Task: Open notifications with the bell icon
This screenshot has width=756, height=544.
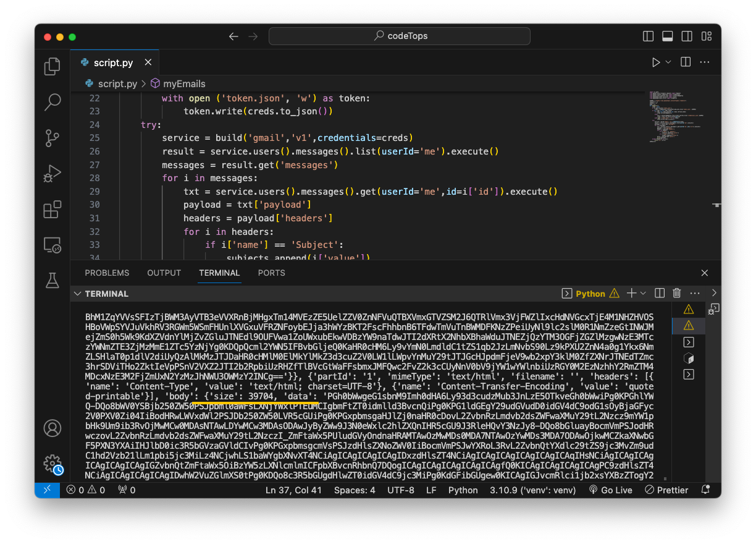Action: tap(705, 490)
